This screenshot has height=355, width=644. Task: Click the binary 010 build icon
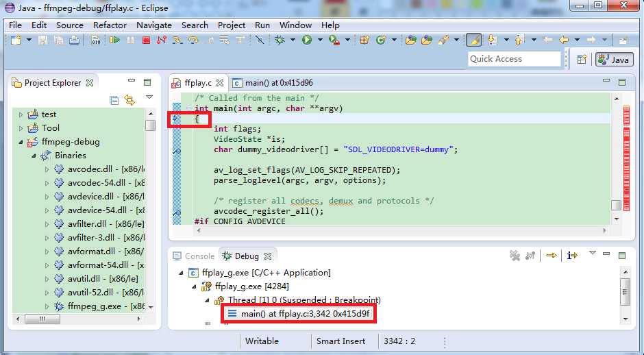[95, 40]
